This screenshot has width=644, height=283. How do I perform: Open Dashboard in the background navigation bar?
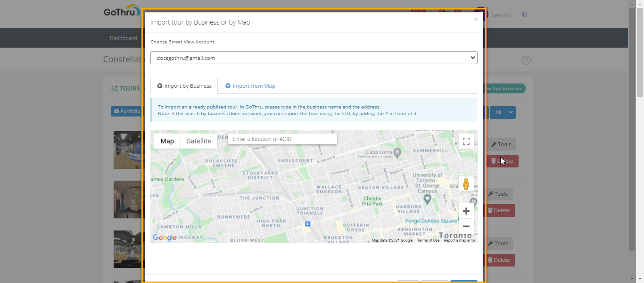tap(124, 38)
